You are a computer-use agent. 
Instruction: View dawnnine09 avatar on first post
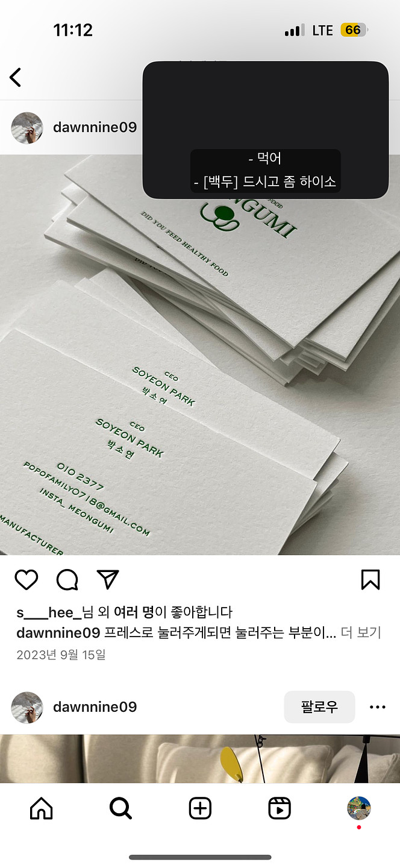27,128
